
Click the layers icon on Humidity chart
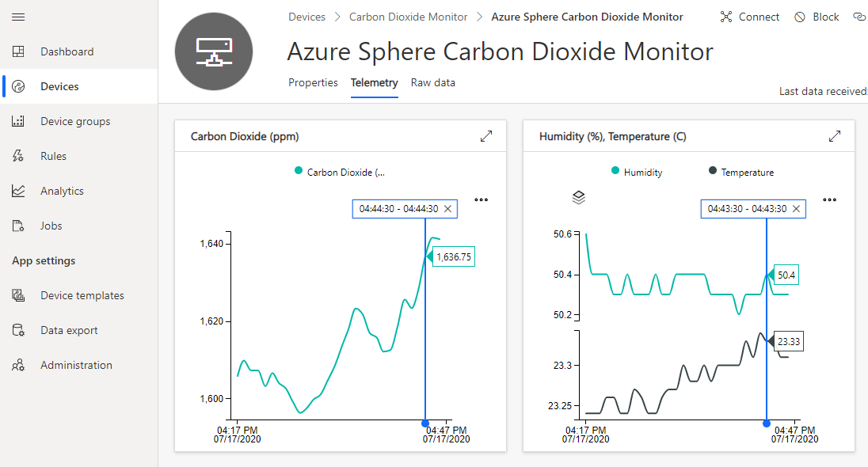pos(578,198)
